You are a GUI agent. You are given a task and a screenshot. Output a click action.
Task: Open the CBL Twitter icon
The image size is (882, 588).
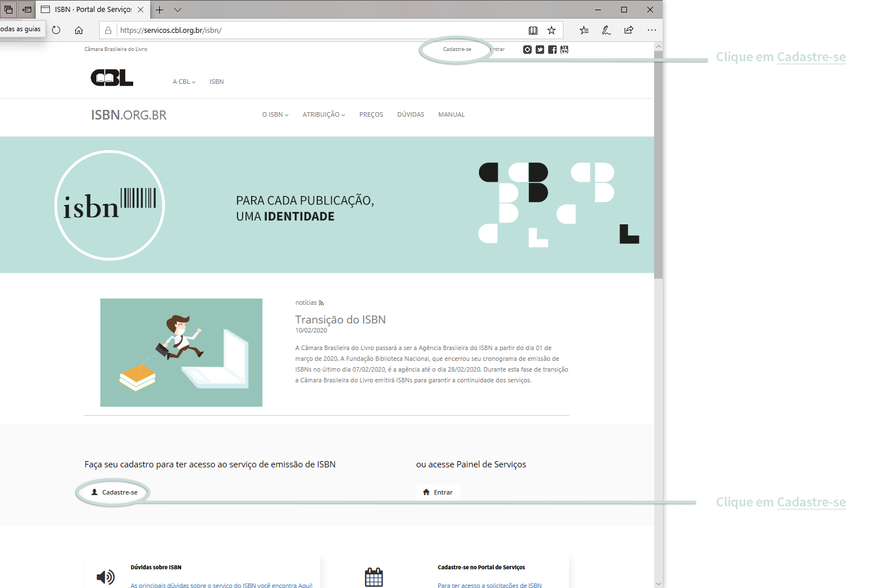pyautogui.click(x=540, y=49)
